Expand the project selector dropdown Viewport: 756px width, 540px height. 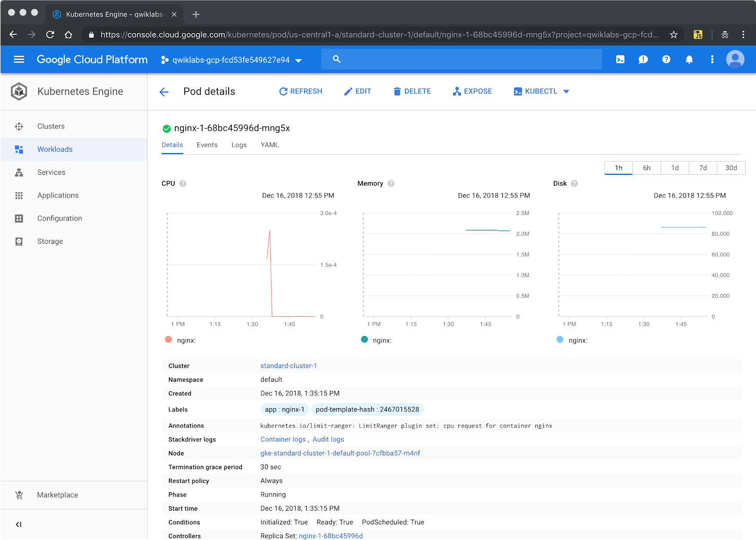[299, 60]
